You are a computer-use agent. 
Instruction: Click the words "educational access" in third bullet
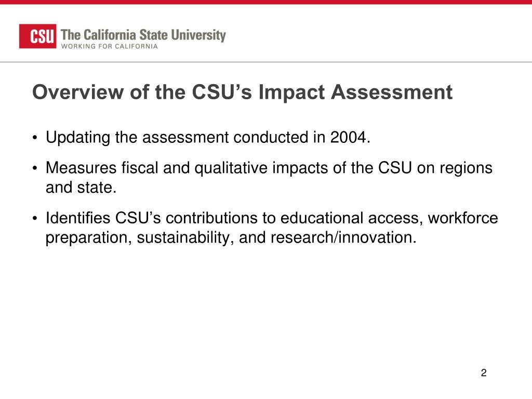352,218
